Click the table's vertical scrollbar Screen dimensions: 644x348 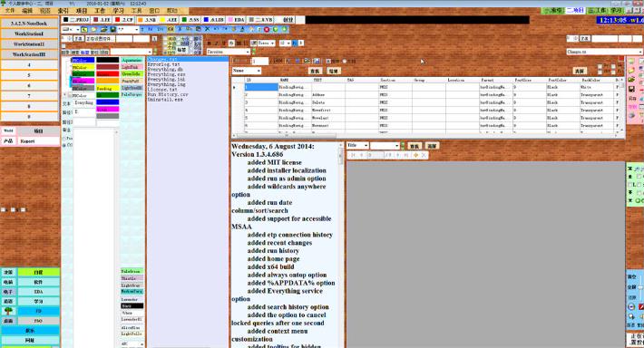(x=622, y=107)
